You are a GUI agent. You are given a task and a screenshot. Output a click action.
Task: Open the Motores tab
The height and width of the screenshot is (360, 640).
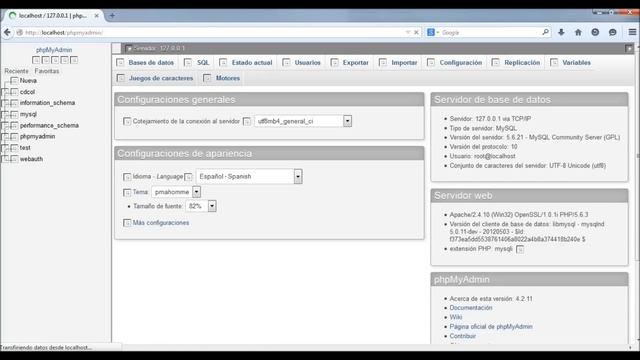click(222, 78)
